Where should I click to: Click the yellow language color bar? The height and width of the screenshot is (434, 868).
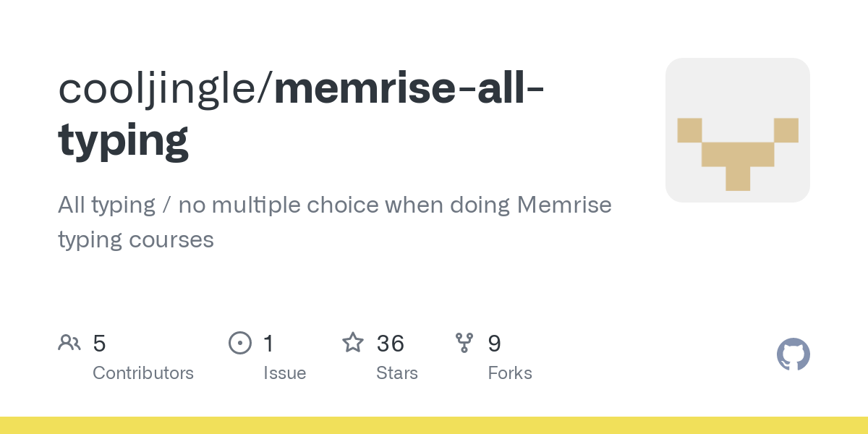434,425
